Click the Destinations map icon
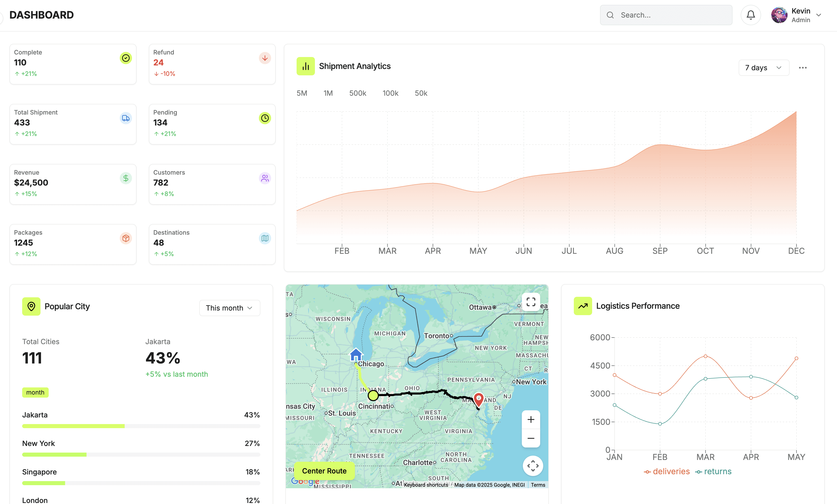The image size is (837, 504). point(265,238)
